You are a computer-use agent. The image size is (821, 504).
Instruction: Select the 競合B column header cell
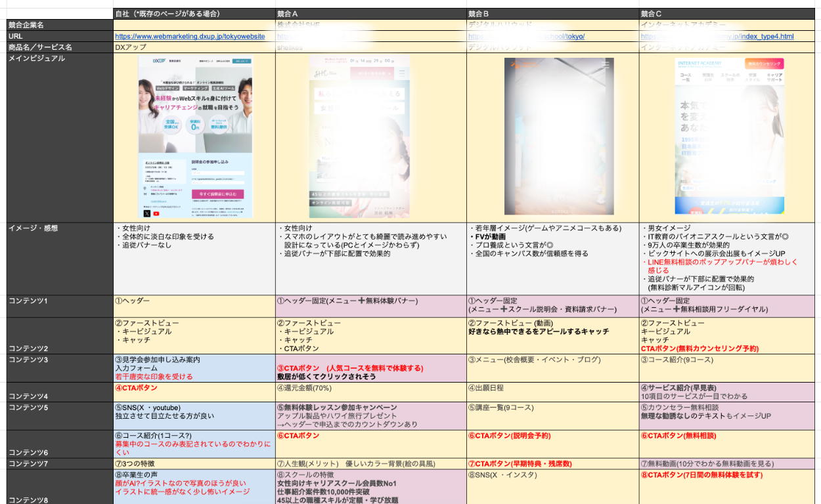coord(552,13)
